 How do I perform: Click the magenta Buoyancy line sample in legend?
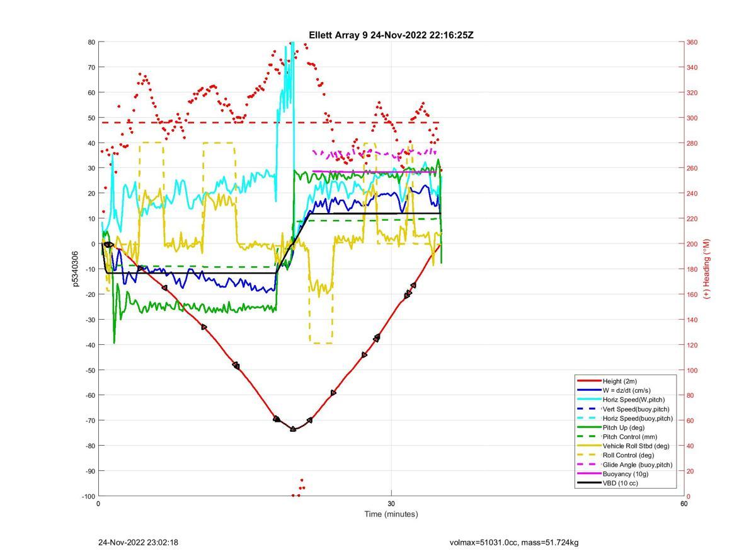[x=589, y=474]
